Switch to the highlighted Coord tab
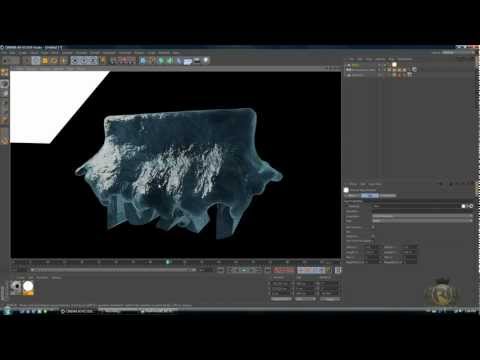Screen dimensions: 480x360 click(x=370, y=195)
